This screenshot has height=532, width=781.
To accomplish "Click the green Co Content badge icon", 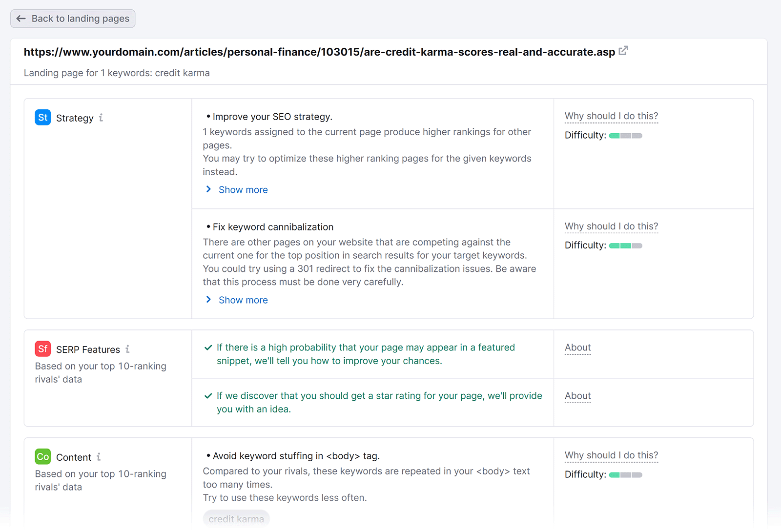I will 43,457.
